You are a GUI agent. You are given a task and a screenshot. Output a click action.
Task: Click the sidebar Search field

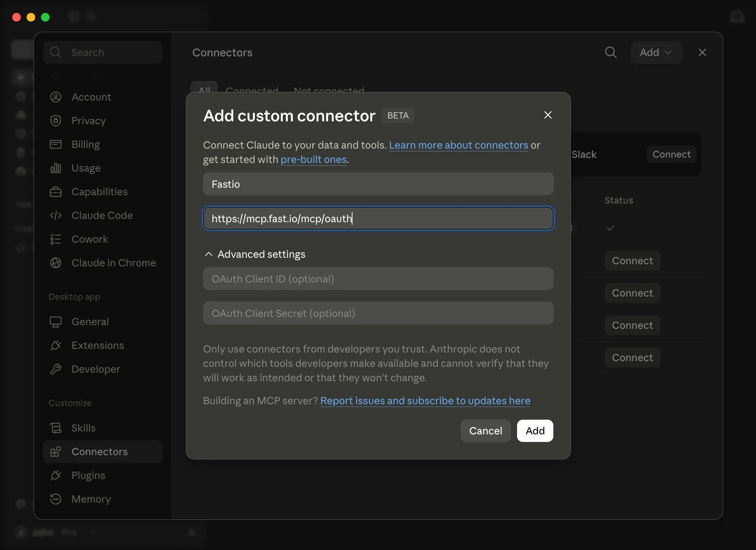click(x=103, y=52)
